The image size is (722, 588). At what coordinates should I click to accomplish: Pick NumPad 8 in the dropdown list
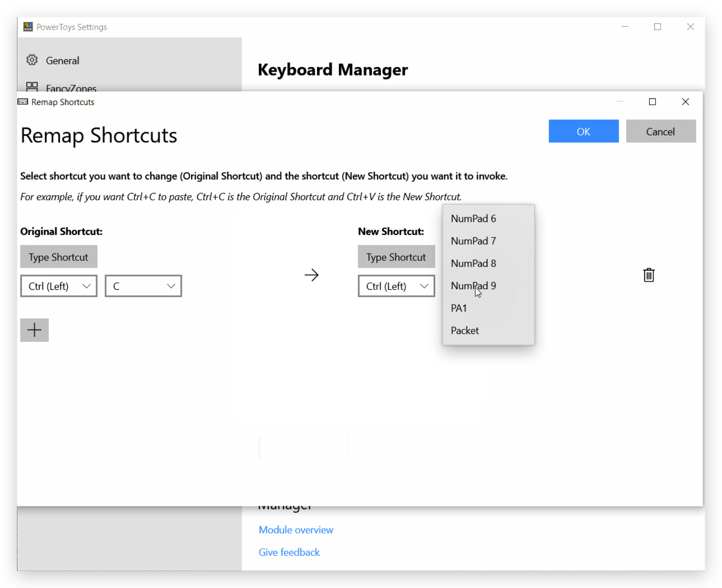click(488, 263)
